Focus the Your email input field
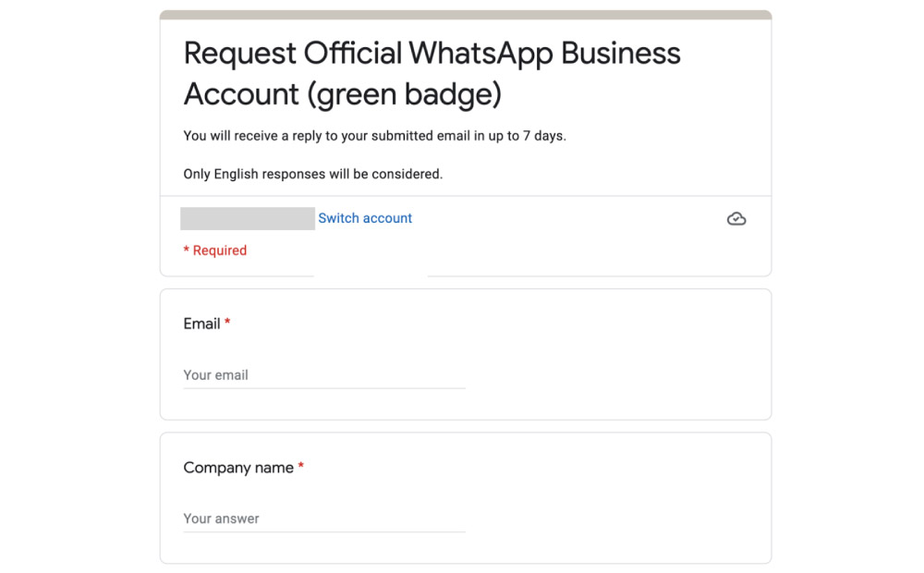 [x=324, y=375]
